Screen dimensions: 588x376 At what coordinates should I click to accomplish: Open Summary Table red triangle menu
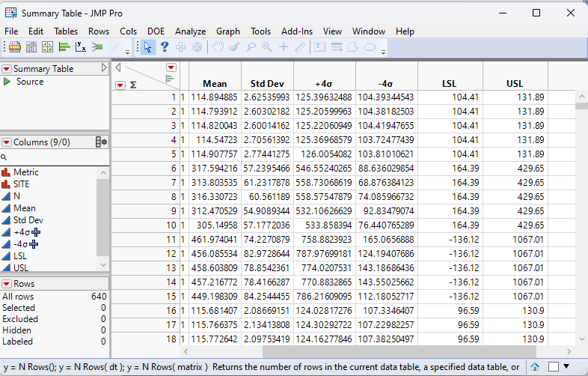(x=7, y=69)
